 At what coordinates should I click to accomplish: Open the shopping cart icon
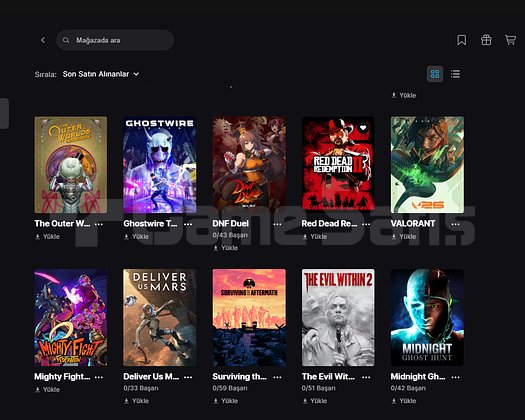coord(510,40)
